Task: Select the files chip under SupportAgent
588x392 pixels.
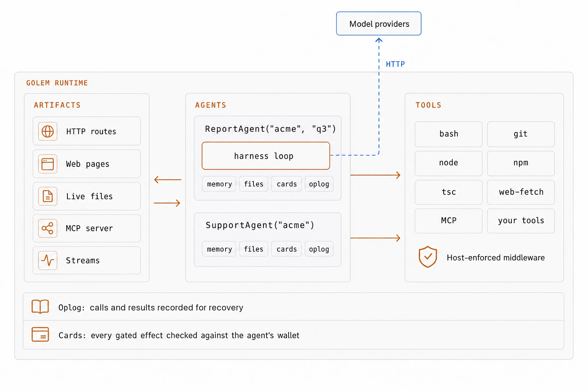Action: 254,249
